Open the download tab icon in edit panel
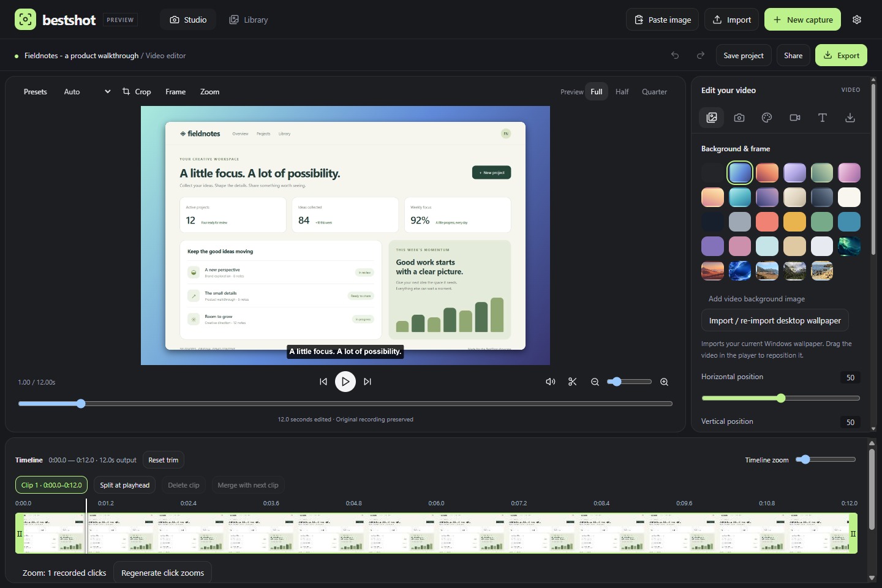 point(850,118)
